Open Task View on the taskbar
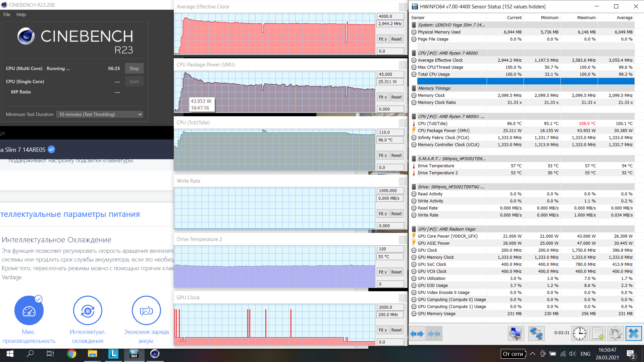The width and height of the screenshot is (644, 362). pos(50,354)
